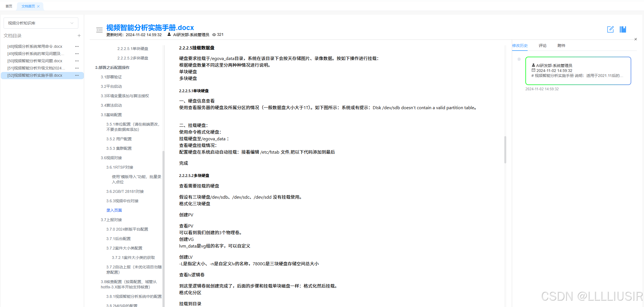
Task: Switch to the 附件 tab
Action: (562, 45)
